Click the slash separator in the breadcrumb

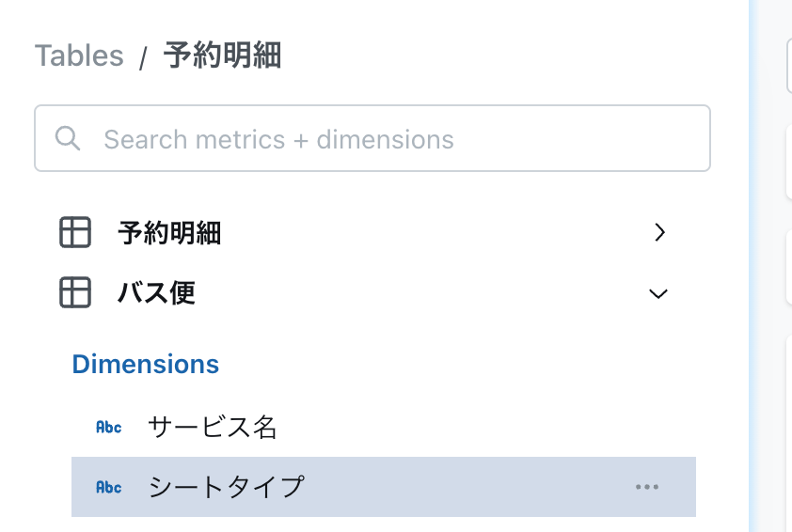[x=144, y=57]
